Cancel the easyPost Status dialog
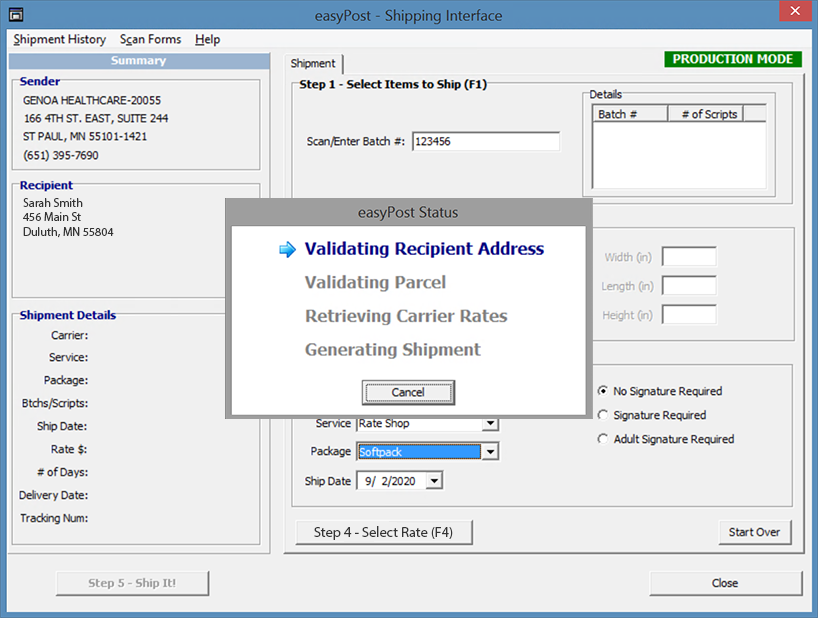Viewport: 818px width, 618px height. [x=408, y=392]
